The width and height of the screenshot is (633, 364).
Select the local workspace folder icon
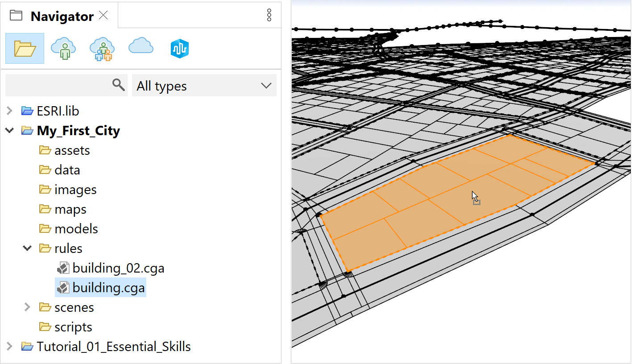click(x=25, y=48)
